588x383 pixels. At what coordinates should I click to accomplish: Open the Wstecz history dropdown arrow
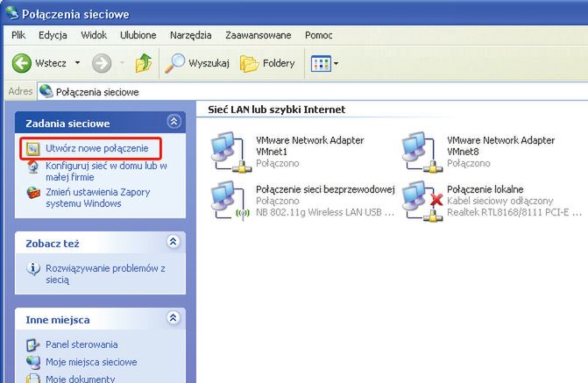pos(77,63)
